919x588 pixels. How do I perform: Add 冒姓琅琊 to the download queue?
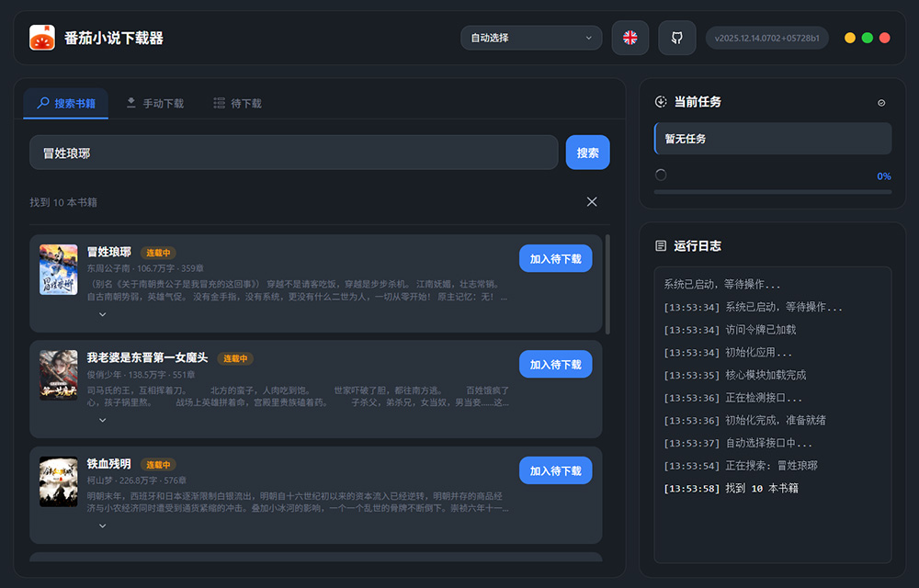click(x=556, y=259)
